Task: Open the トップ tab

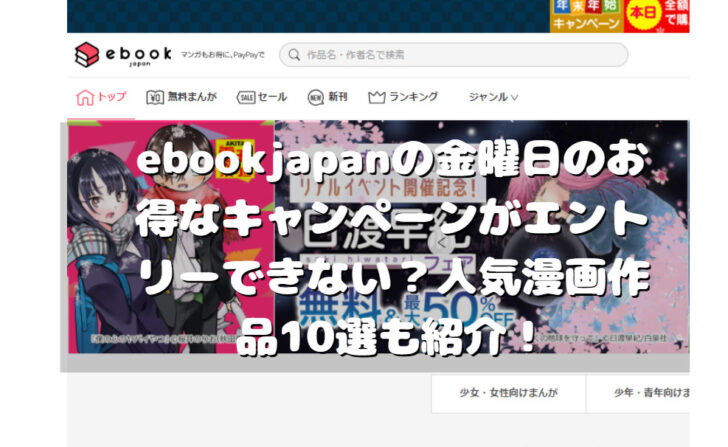Action: tap(101, 97)
